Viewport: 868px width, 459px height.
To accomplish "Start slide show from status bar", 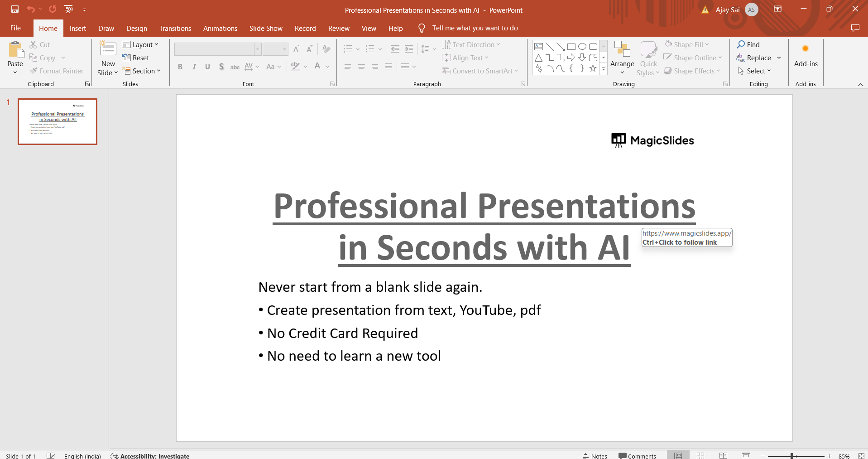I will (746, 455).
